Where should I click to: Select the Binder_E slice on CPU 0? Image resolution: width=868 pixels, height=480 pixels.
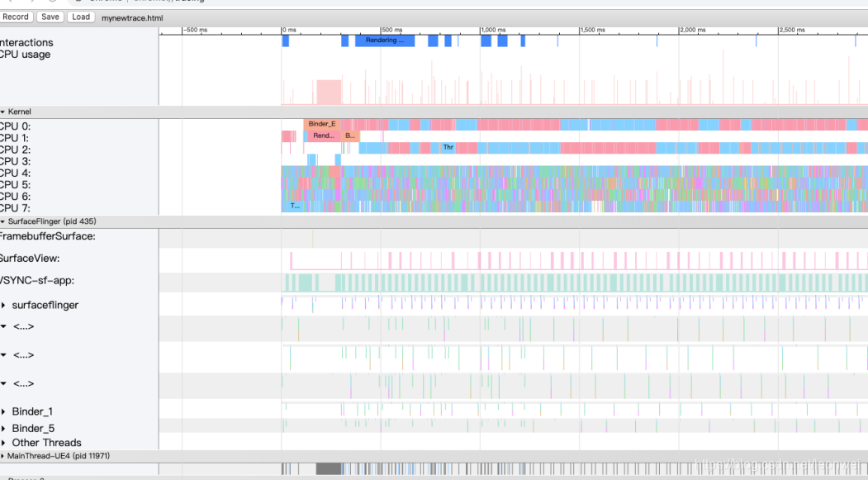coord(322,124)
